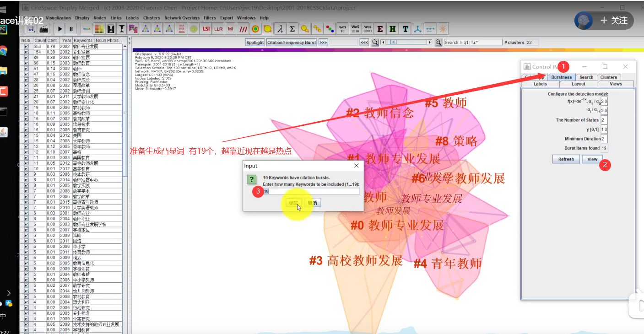The height and width of the screenshot is (334, 644).
Task: Open the Visualization menu
Action: pyautogui.click(x=59, y=18)
